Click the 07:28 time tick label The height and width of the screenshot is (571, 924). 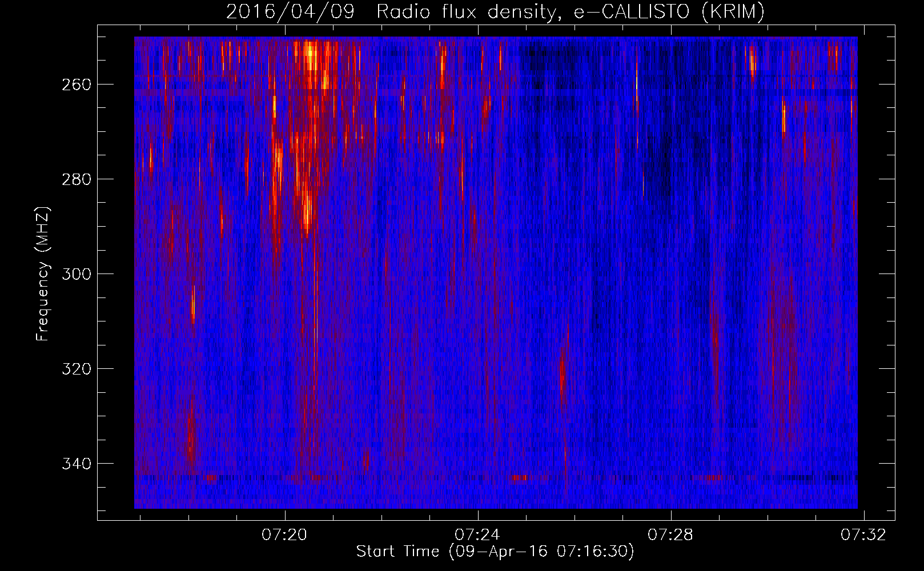pyautogui.click(x=670, y=535)
